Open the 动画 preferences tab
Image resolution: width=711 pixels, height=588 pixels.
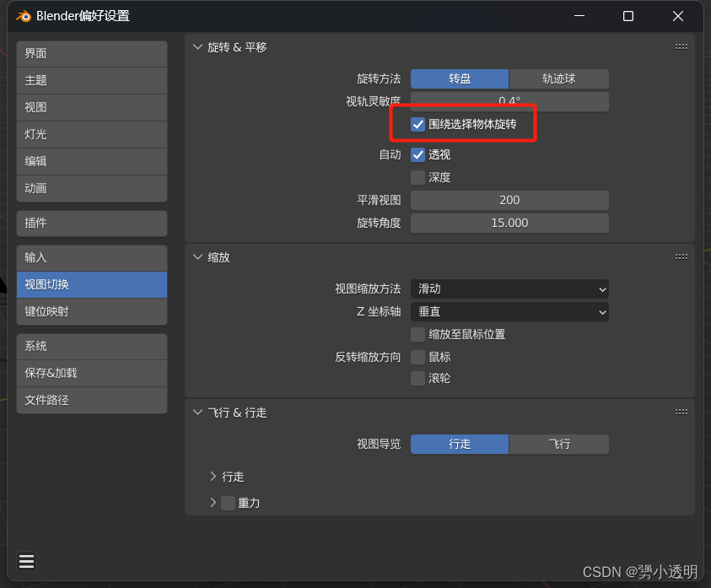(92, 189)
